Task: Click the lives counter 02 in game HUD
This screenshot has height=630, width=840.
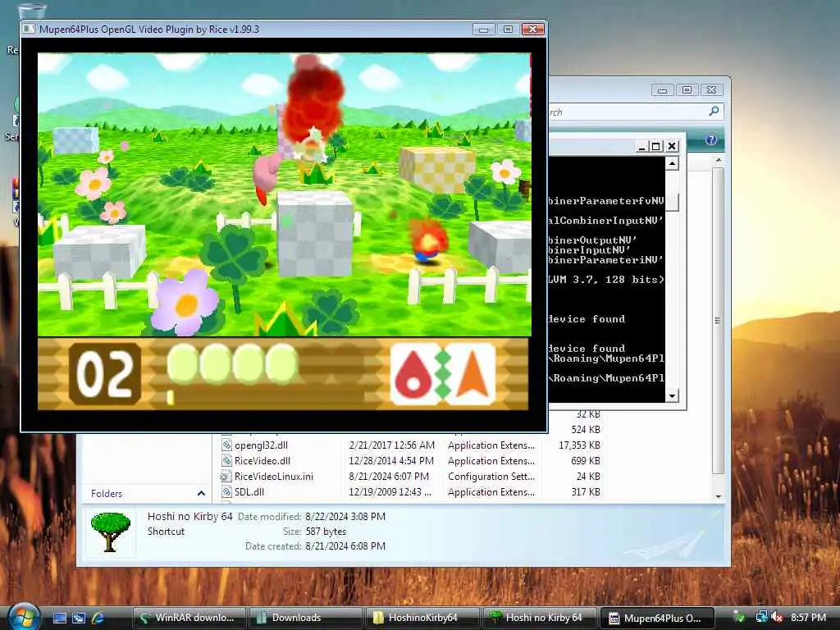Action: (x=105, y=374)
